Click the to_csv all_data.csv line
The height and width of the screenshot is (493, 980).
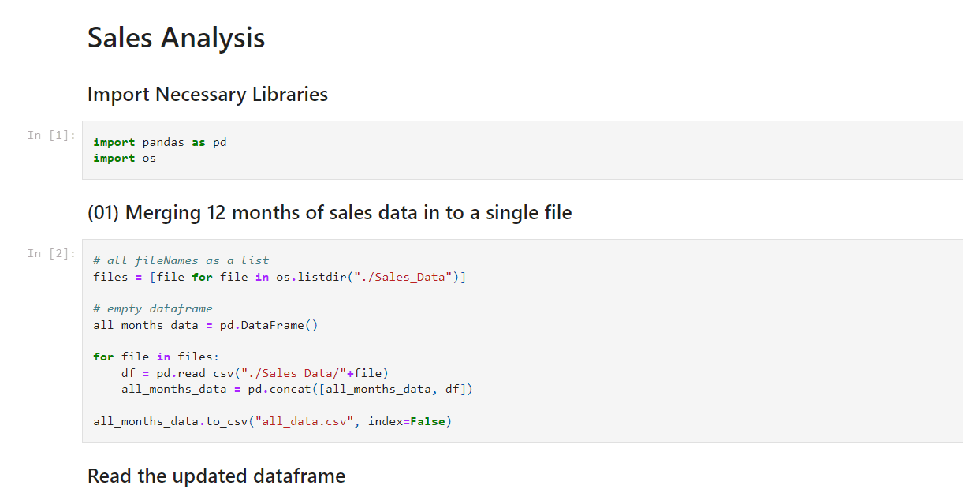pos(272,421)
